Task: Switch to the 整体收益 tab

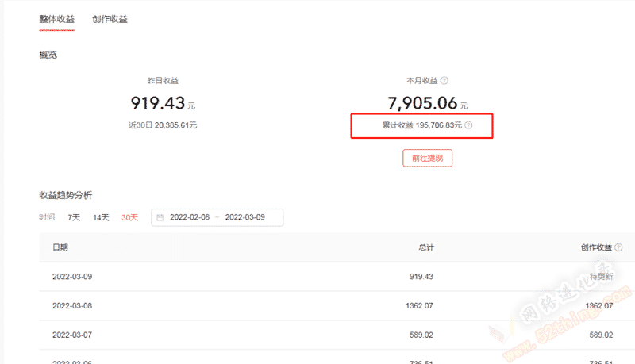Action: pos(56,19)
